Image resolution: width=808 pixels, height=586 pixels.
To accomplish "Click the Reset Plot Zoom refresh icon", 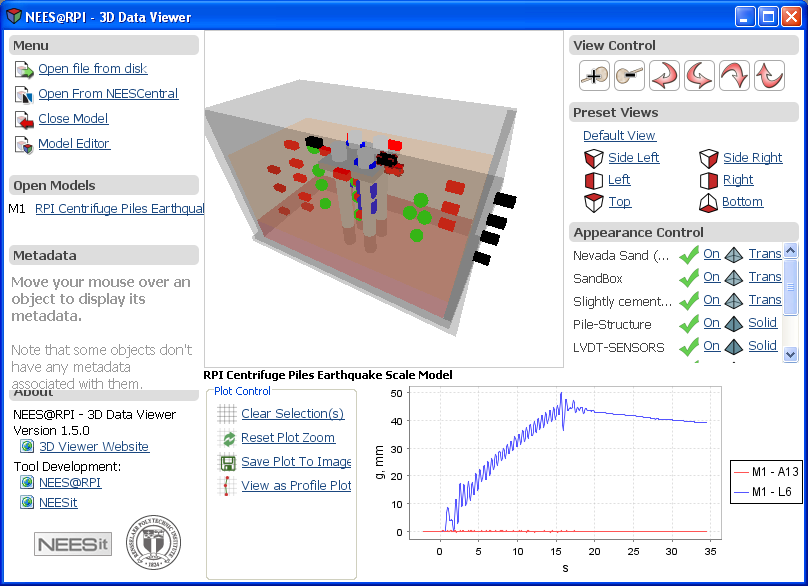I will 227,438.
